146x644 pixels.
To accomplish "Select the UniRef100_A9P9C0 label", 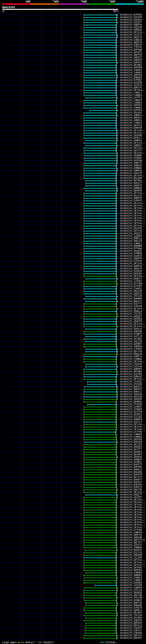I will (131, 63).
